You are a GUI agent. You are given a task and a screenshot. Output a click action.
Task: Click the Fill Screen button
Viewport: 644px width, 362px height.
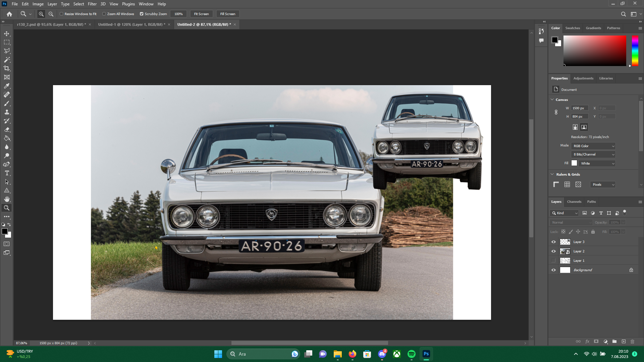pyautogui.click(x=228, y=14)
